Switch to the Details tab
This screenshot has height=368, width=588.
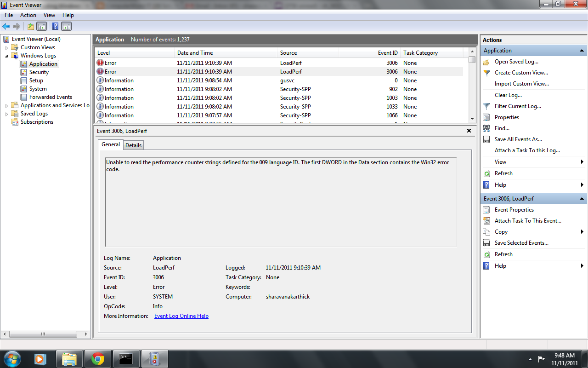[133, 145]
